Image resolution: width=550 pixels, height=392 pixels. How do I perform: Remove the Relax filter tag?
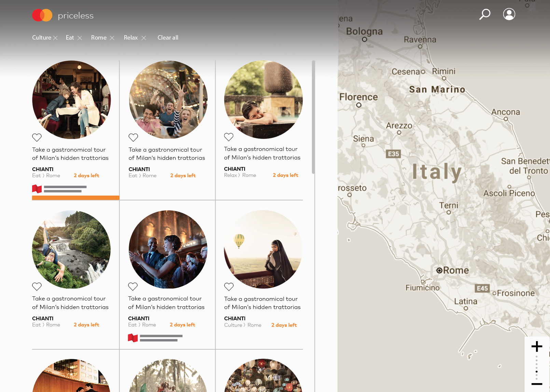[x=144, y=38]
